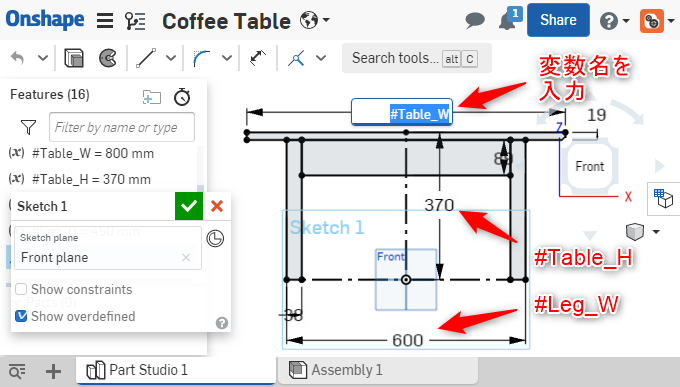The image size is (680, 387).
Task: Confirm Sketch 1 with green checkmark
Action: click(189, 206)
